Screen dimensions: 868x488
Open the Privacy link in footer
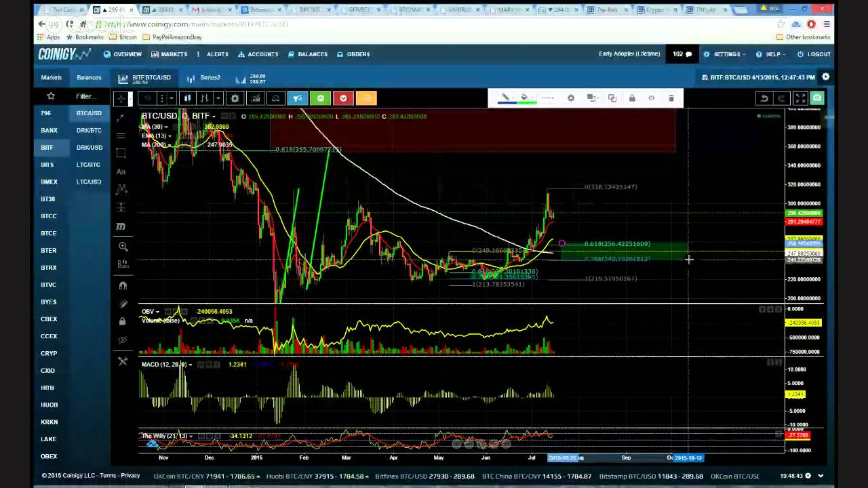(130, 476)
